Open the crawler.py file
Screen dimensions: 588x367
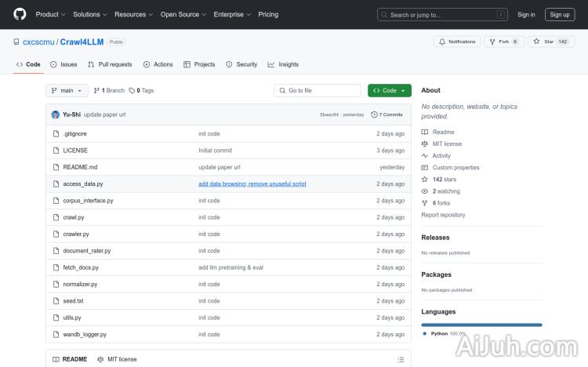click(x=76, y=234)
